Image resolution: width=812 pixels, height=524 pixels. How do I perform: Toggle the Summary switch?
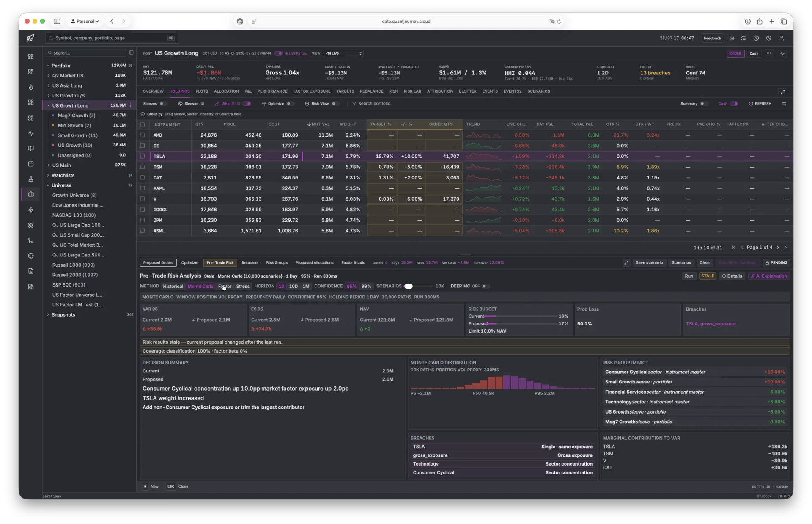pyautogui.click(x=703, y=104)
